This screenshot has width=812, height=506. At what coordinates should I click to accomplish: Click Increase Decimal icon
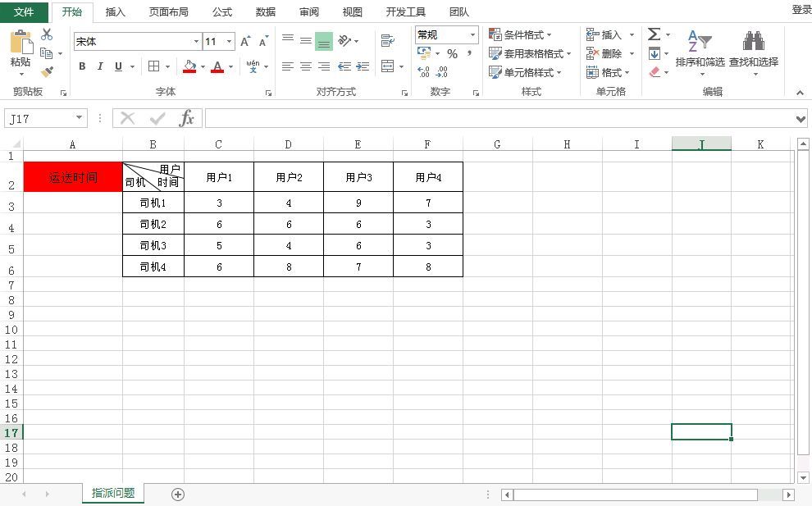(423, 71)
